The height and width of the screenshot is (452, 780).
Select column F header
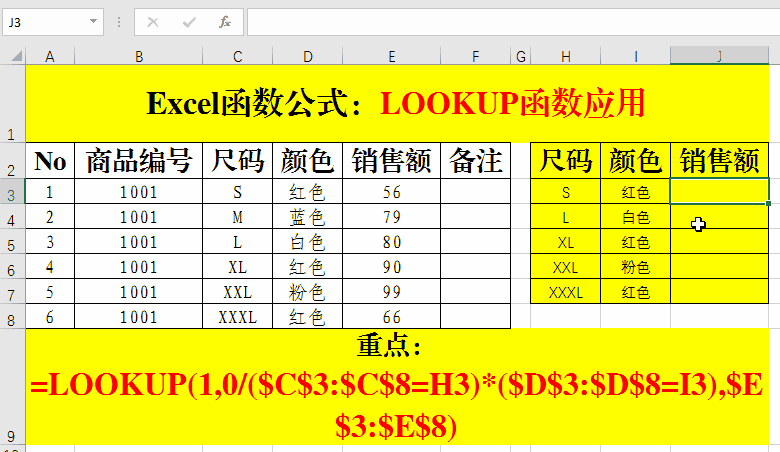(x=476, y=56)
